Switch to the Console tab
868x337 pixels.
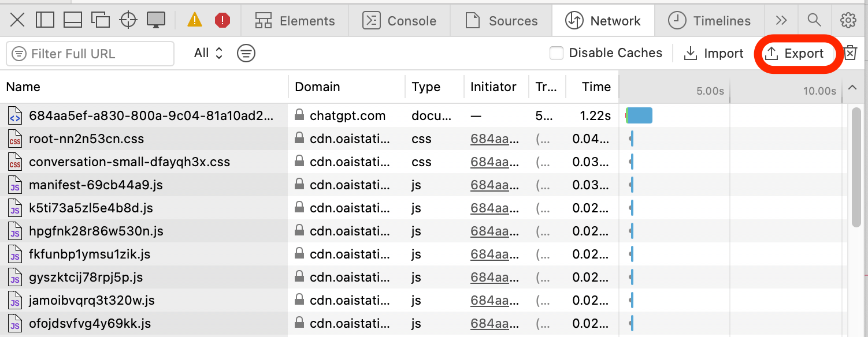pos(399,21)
